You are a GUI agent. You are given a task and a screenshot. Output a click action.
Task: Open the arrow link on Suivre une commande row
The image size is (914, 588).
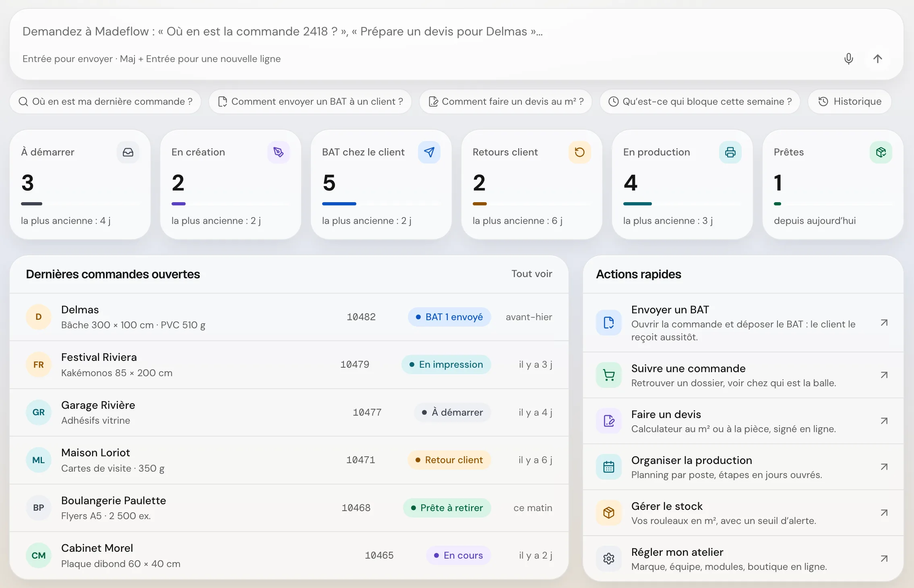point(884,375)
